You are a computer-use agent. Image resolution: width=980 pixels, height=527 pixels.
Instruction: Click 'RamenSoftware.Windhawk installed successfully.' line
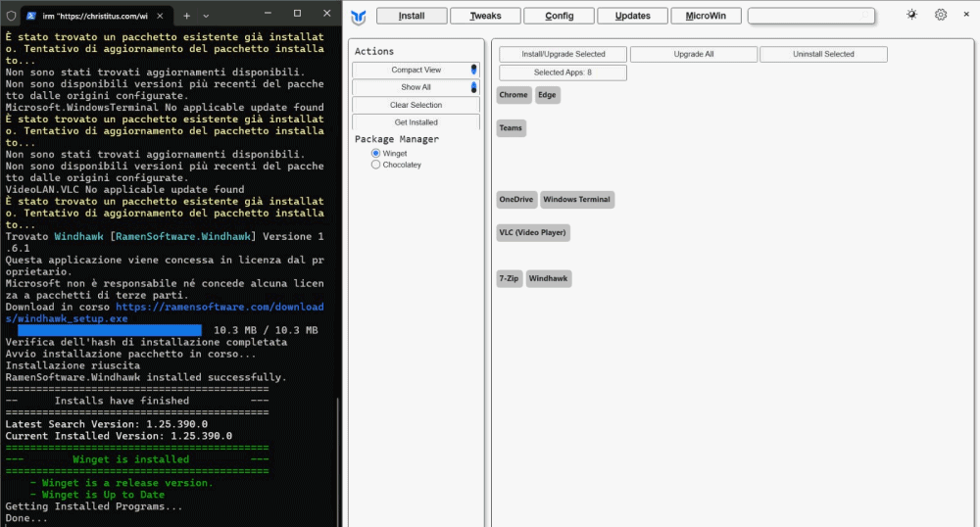(146, 378)
